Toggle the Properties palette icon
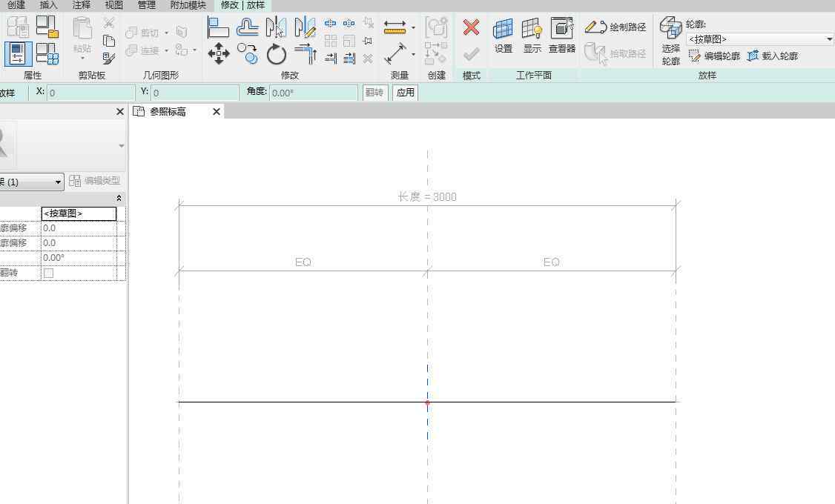Viewport: 835px width, 504px height. [x=18, y=54]
